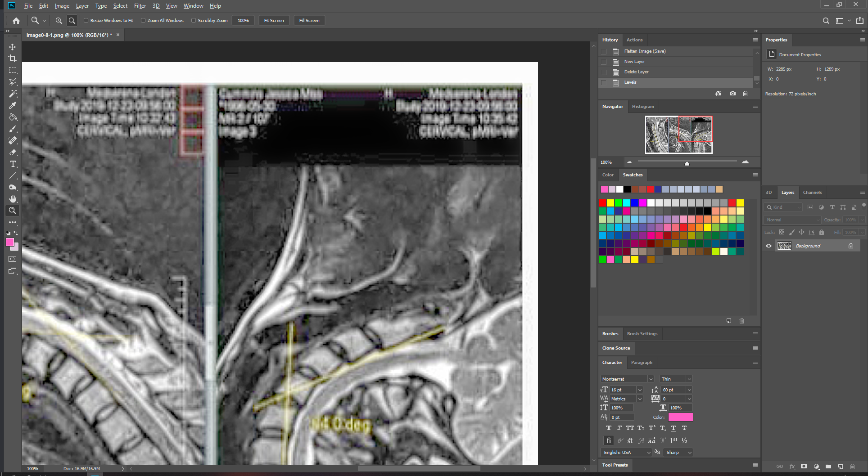Image resolution: width=868 pixels, height=476 pixels.
Task: Toggle history brush source for Delete Layer
Action: coord(604,72)
